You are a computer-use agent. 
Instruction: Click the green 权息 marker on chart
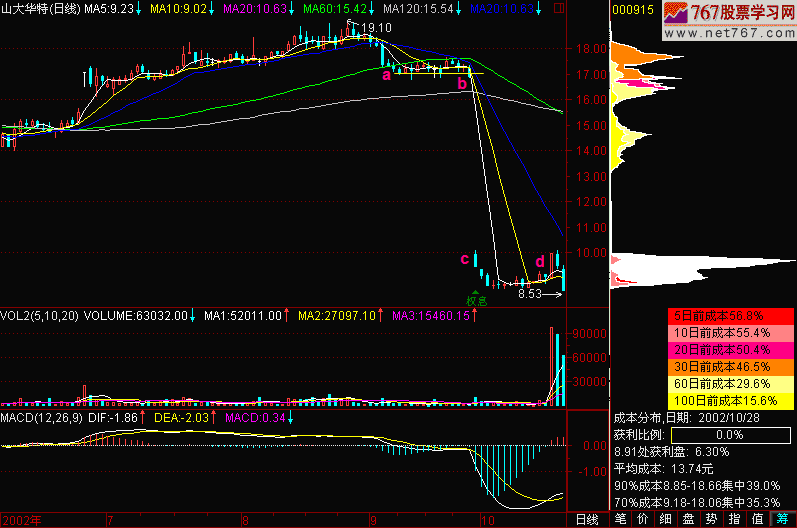tap(476, 297)
